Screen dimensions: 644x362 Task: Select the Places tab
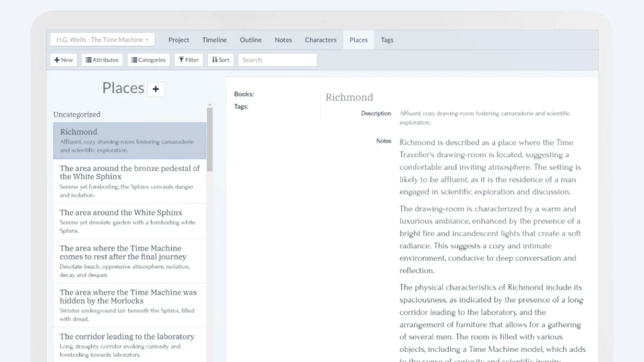point(358,40)
